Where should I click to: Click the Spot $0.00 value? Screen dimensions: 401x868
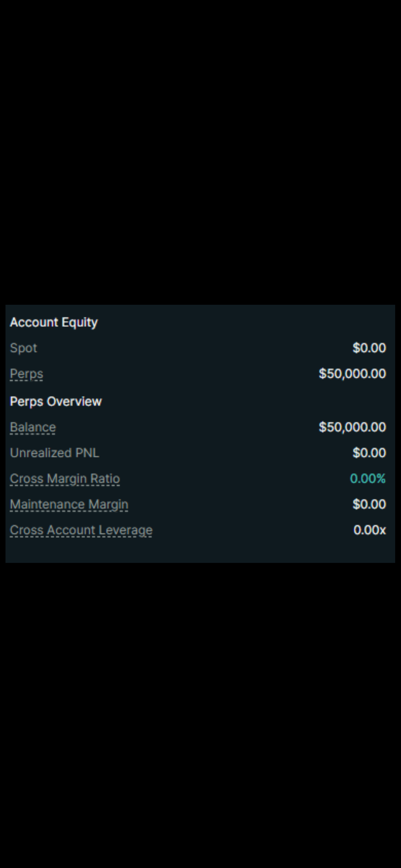[x=369, y=348]
